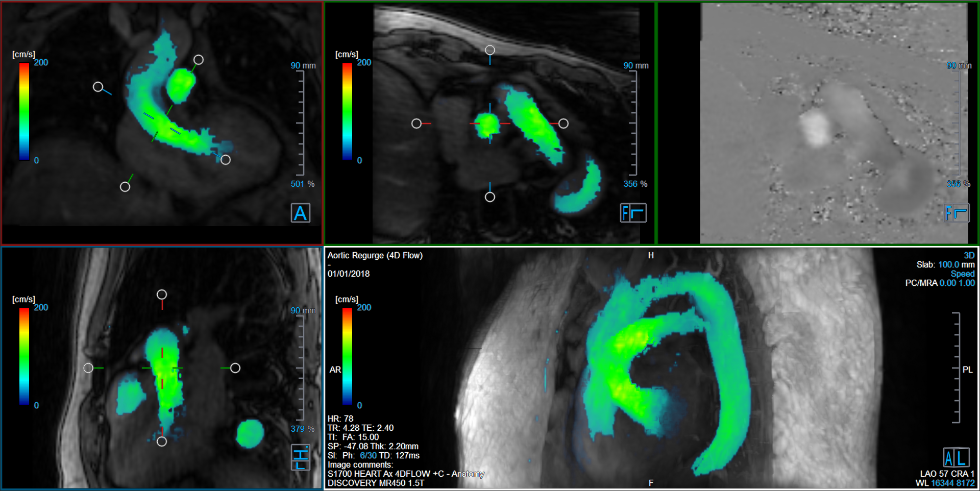Click right circle handle of green line in bottom-left viewport
The image size is (980, 491).
pos(235,368)
